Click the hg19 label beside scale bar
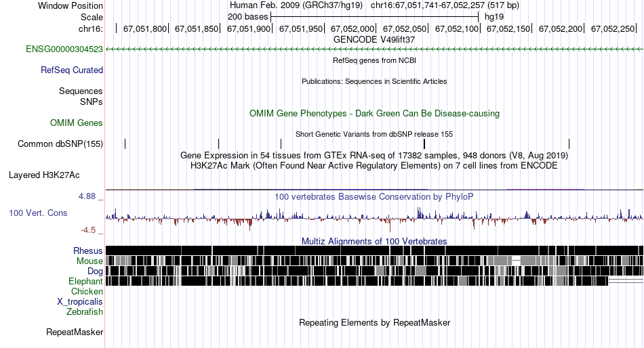 494,17
